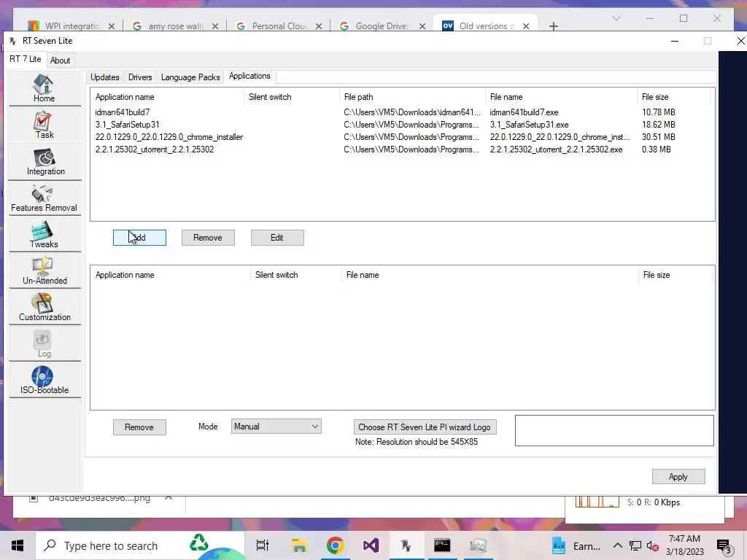Open the About tab

[60, 61]
